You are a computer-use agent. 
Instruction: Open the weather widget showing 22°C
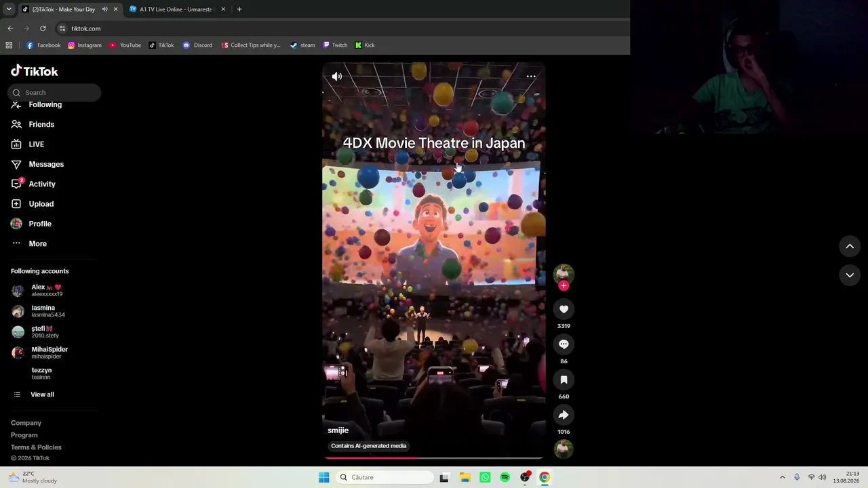(x=33, y=477)
